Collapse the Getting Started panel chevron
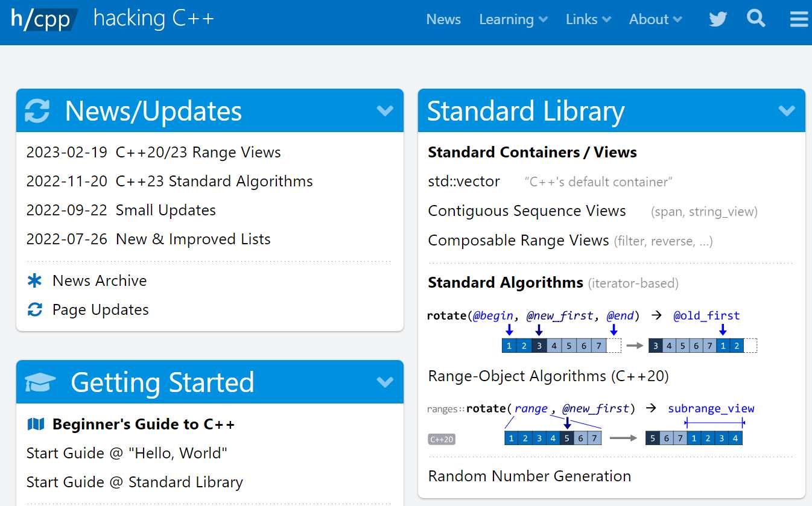 pyautogui.click(x=385, y=382)
